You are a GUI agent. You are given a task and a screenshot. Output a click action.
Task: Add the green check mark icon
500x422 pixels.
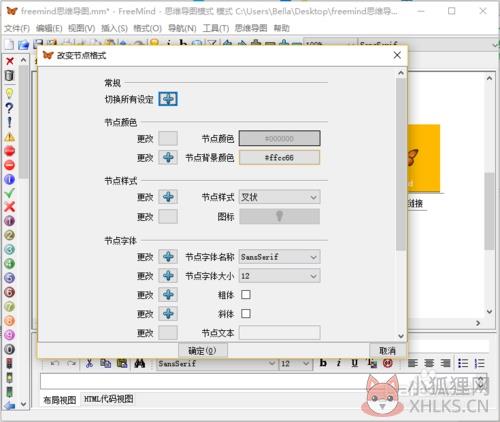point(10,193)
